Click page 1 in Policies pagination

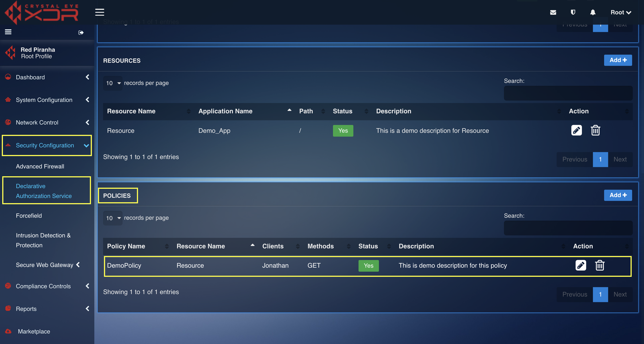pyautogui.click(x=600, y=294)
